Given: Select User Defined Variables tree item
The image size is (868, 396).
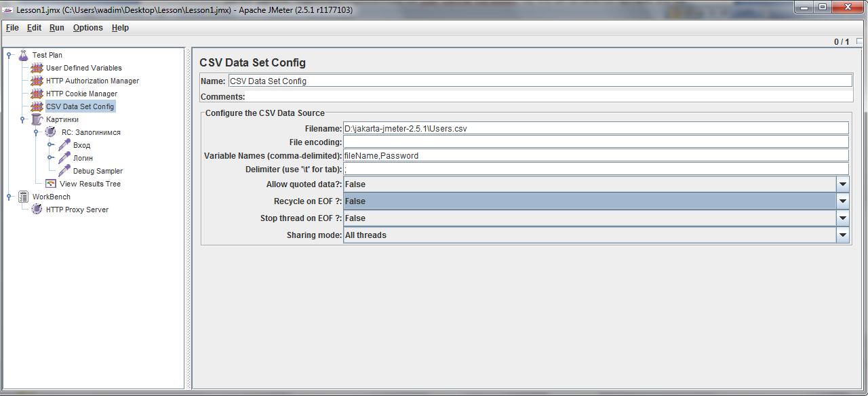Looking at the screenshot, I should [83, 68].
